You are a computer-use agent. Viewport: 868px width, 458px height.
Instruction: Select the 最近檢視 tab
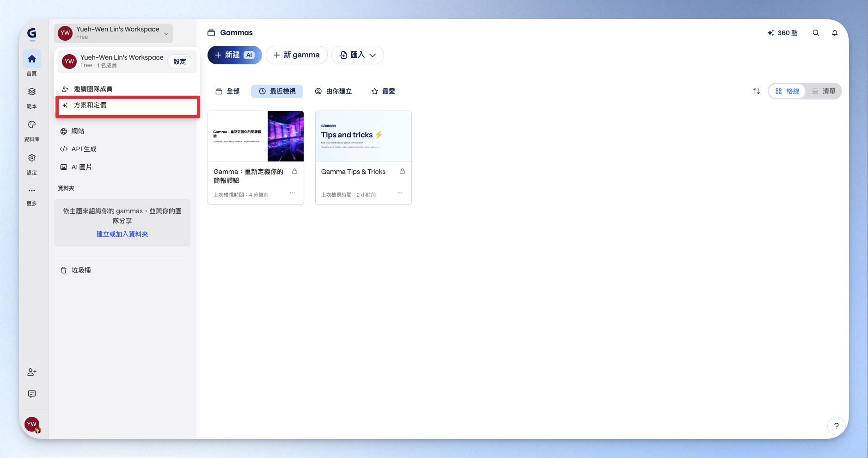277,91
